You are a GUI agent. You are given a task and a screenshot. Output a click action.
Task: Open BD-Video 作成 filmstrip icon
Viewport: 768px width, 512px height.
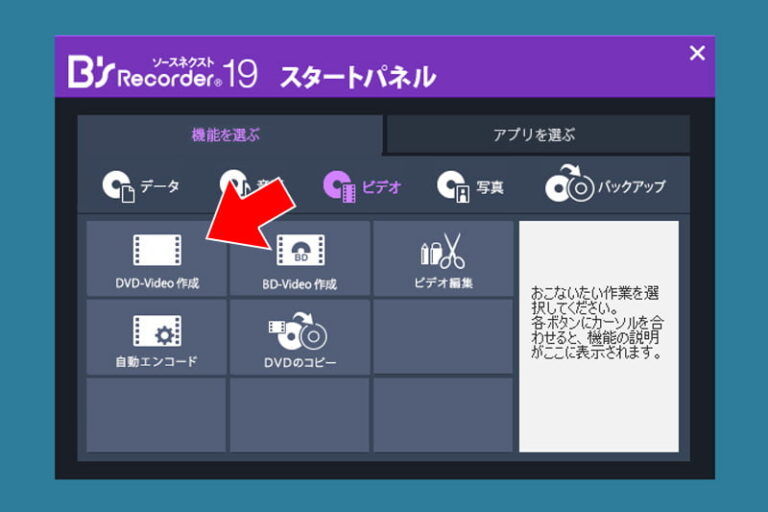[x=300, y=250]
